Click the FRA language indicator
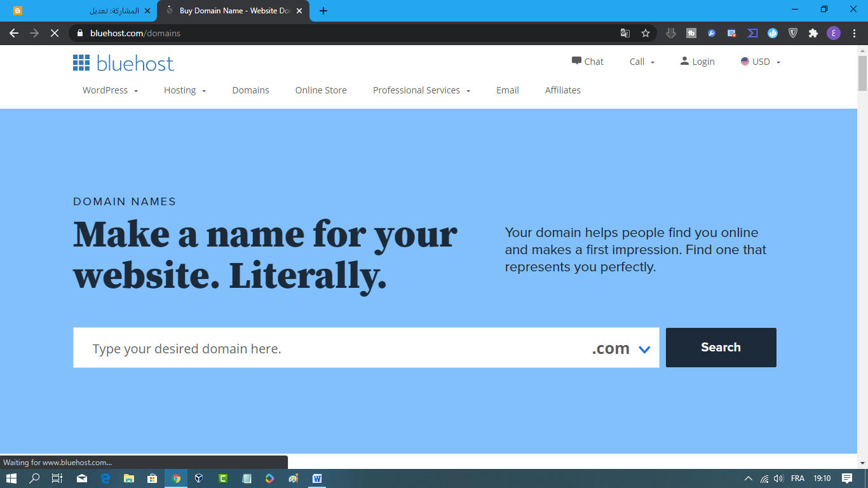Viewport: 868px width, 488px height. point(797,478)
